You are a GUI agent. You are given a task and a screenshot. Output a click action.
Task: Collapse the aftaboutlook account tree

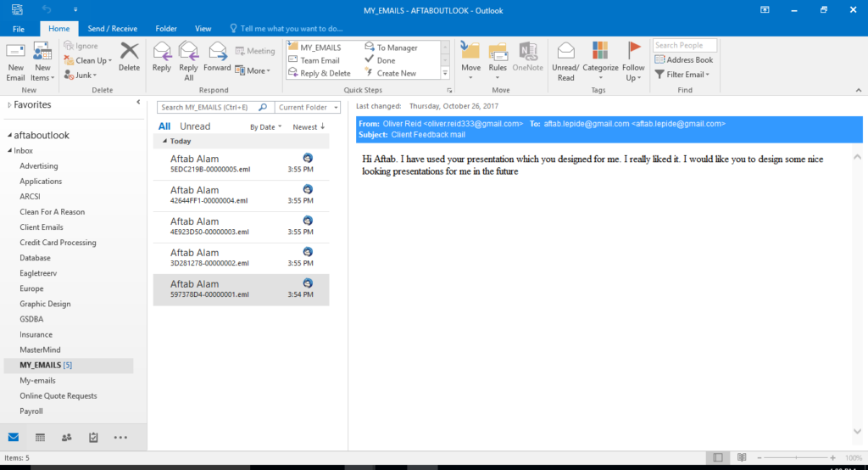point(9,136)
